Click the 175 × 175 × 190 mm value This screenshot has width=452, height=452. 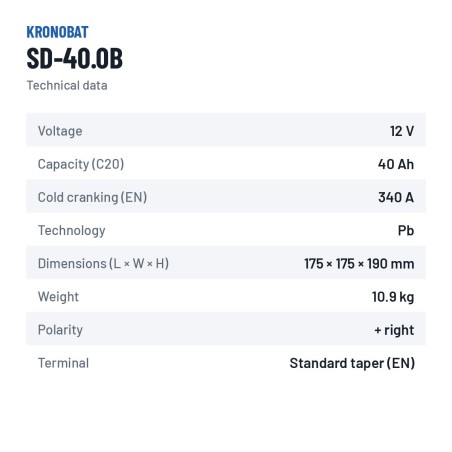click(x=359, y=263)
